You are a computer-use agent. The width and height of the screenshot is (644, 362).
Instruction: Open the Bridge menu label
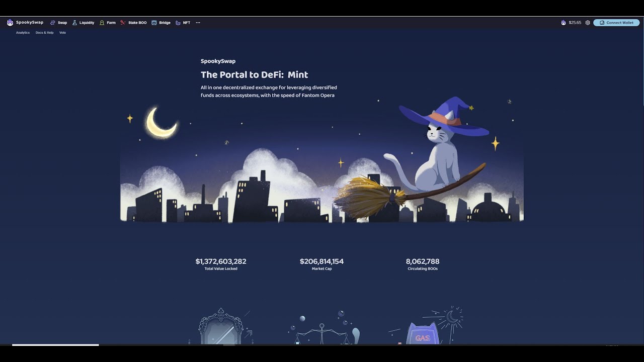(165, 23)
